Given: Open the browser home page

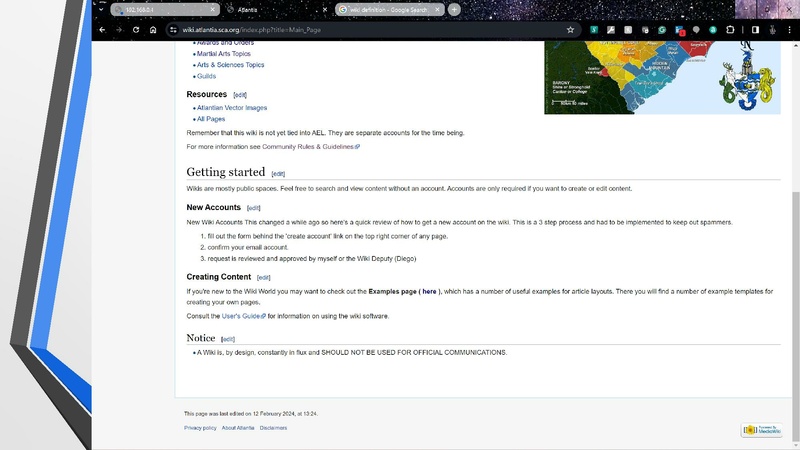Looking at the screenshot, I should pos(153,30).
